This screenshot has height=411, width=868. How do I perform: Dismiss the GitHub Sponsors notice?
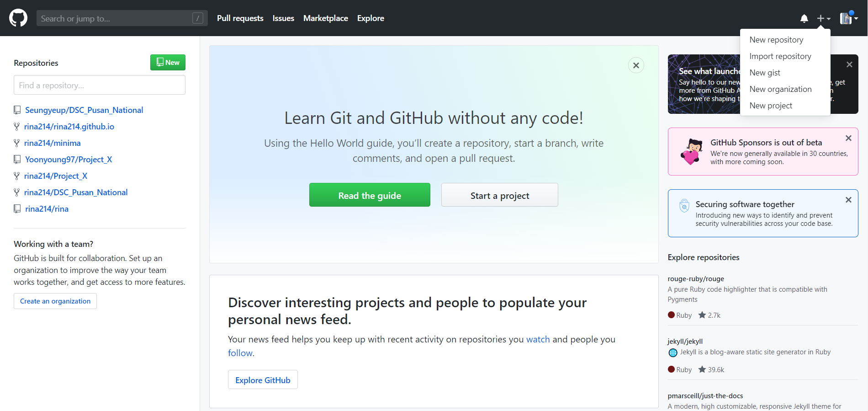pyautogui.click(x=848, y=138)
